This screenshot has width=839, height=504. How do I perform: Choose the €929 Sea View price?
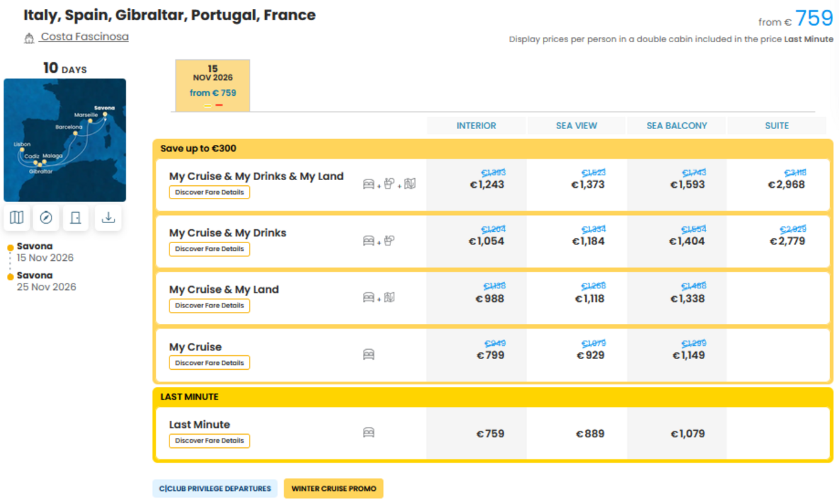coord(591,355)
